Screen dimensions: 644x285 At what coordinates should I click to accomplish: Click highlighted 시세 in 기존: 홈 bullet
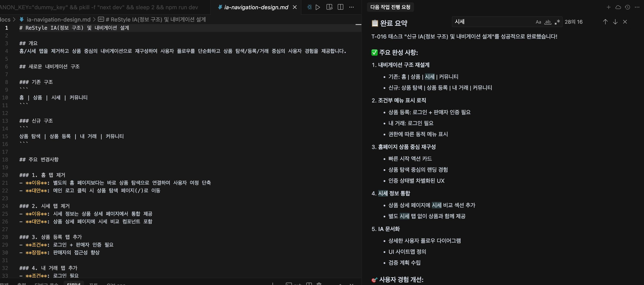tap(429, 77)
